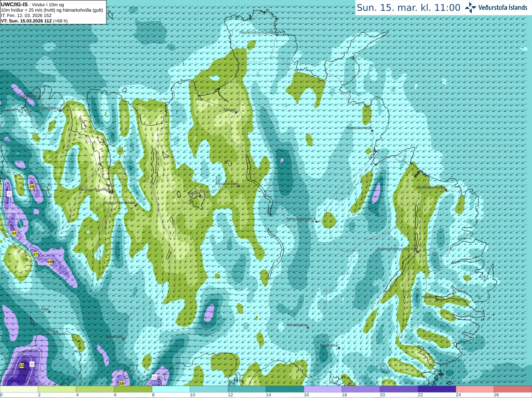The image size is (532, 398).
Task: Pick the 0–2 m/s pale yellow legend swatch
Action: point(19,389)
